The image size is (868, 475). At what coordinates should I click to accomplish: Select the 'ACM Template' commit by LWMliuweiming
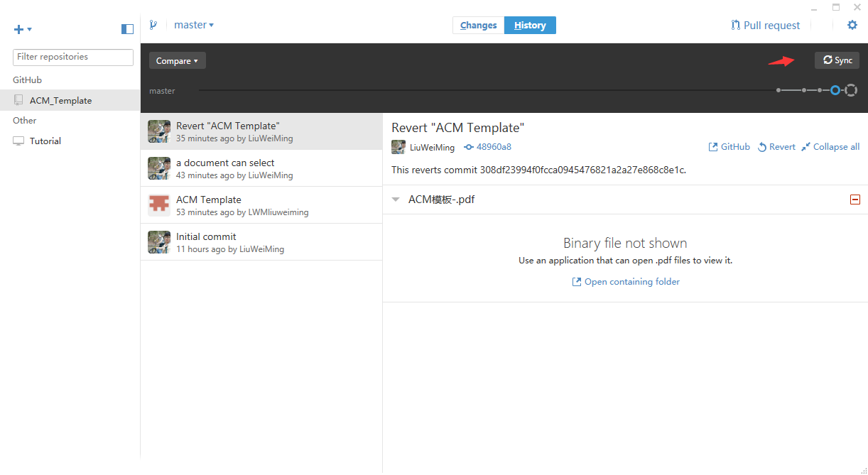click(261, 205)
